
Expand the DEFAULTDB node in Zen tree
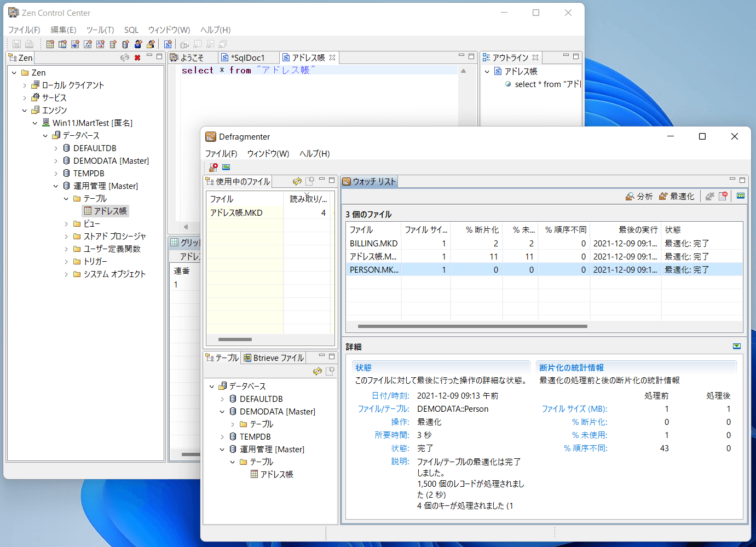56,148
